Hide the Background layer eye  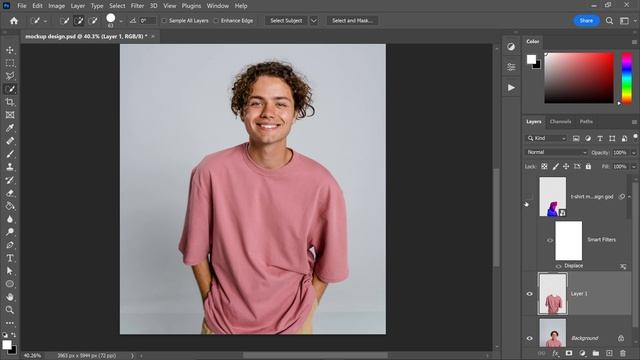tap(529, 338)
